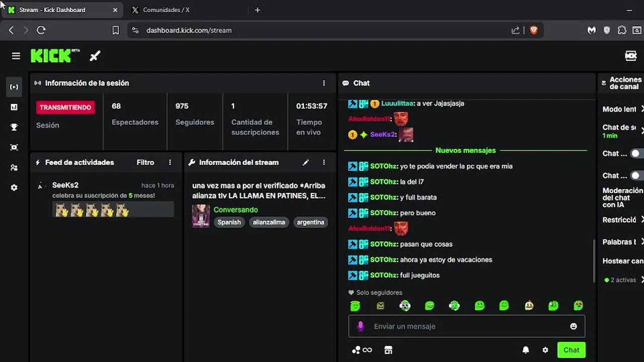This screenshot has height=362, width=644.
Task: Open the emoji picker smiley icon
Action: 573,326
